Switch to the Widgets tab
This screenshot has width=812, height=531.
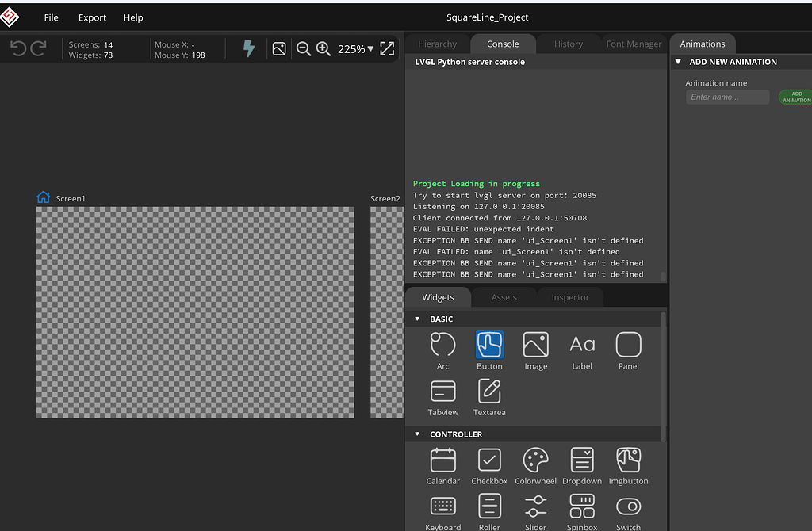click(438, 297)
